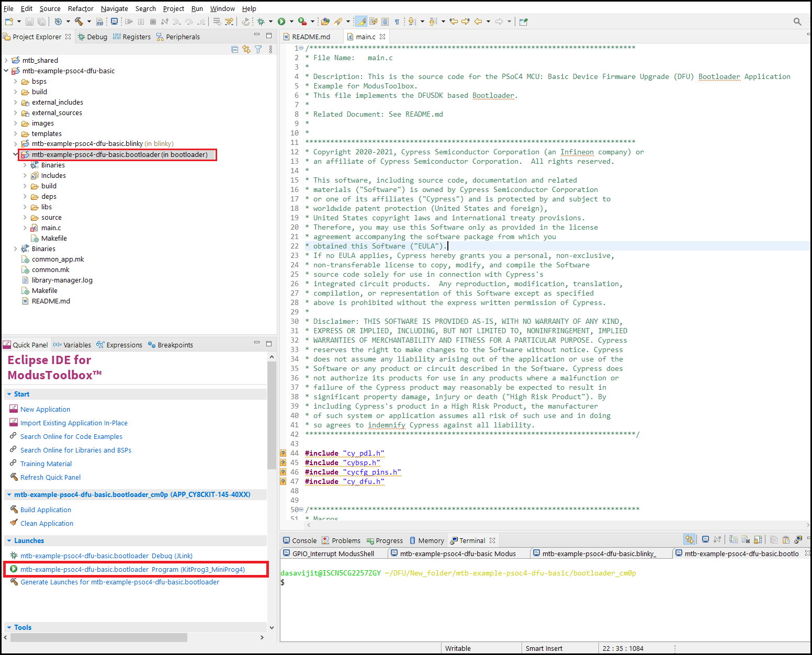Toggle Show Whitespace Characters pilcrow icon

(397, 21)
